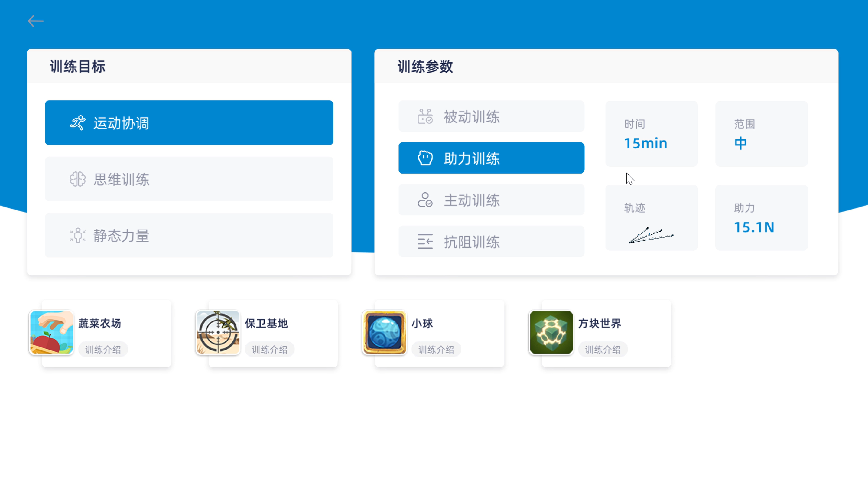Select the 思维训练 training goal
Image resolution: width=868 pixels, height=489 pixels.
(x=189, y=179)
